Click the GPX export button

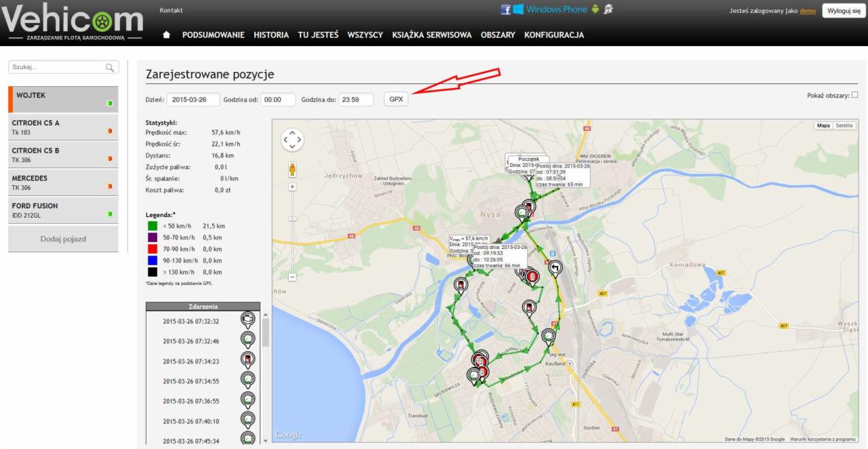(x=396, y=99)
